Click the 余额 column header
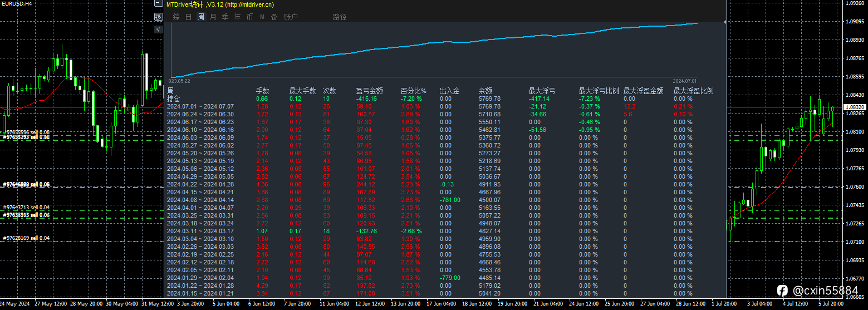868x310 pixels. 485,91
